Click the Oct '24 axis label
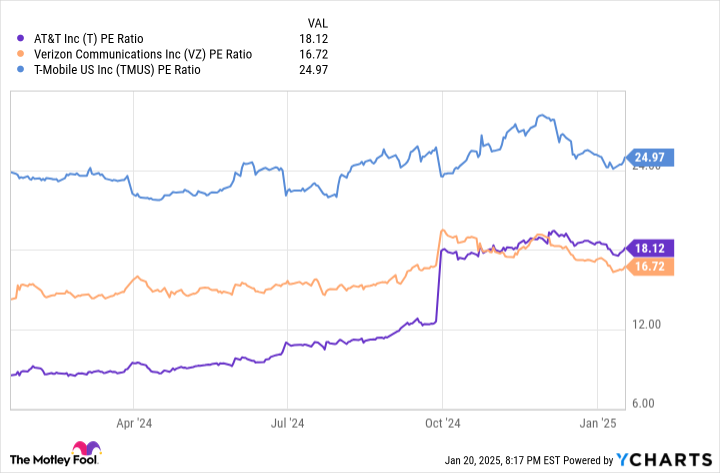720x473 pixels. pos(442,423)
